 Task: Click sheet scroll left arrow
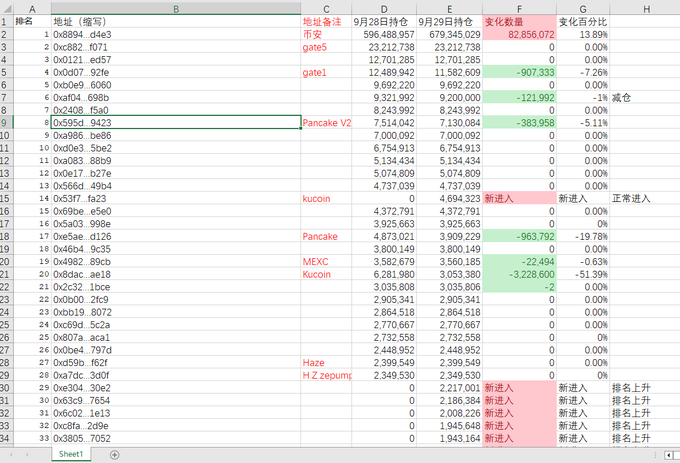11,455
